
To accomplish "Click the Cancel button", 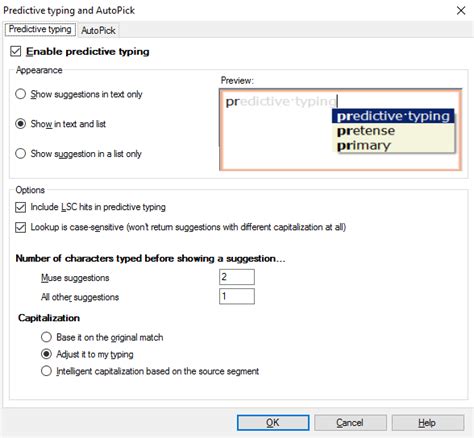I will [350, 423].
